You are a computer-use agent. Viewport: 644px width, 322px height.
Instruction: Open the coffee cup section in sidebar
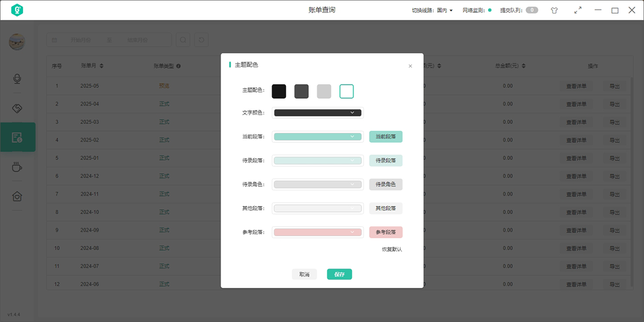tap(17, 167)
